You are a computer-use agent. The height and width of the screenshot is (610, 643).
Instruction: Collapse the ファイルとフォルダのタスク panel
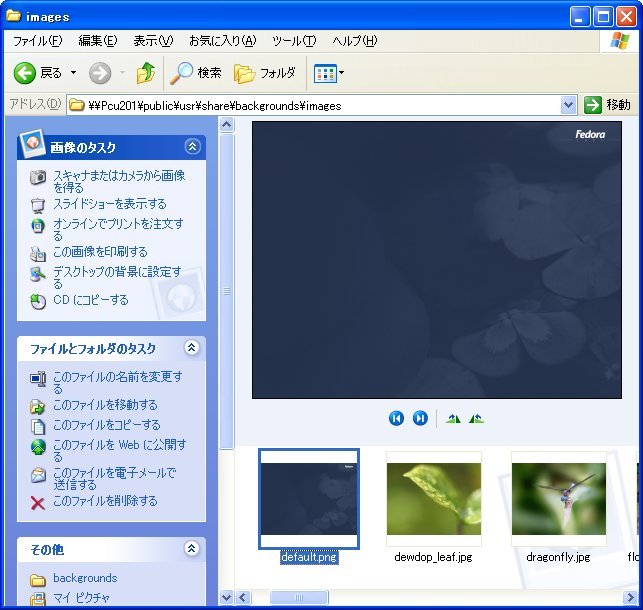(x=192, y=348)
